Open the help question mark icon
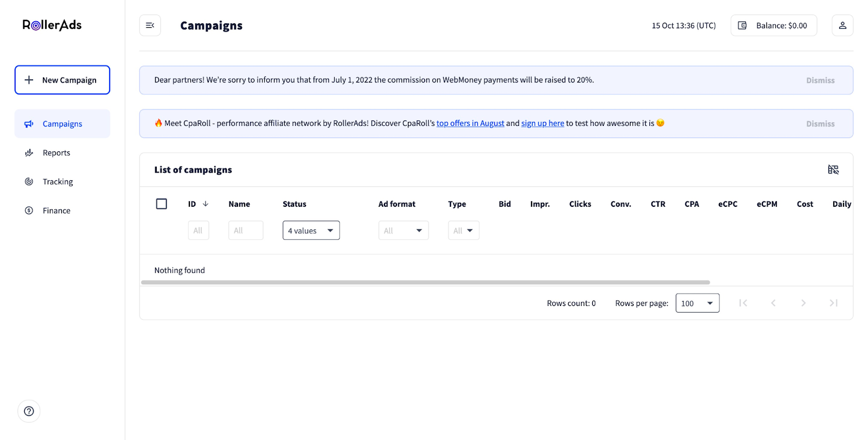868x440 pixels. (x=29, y=411)
